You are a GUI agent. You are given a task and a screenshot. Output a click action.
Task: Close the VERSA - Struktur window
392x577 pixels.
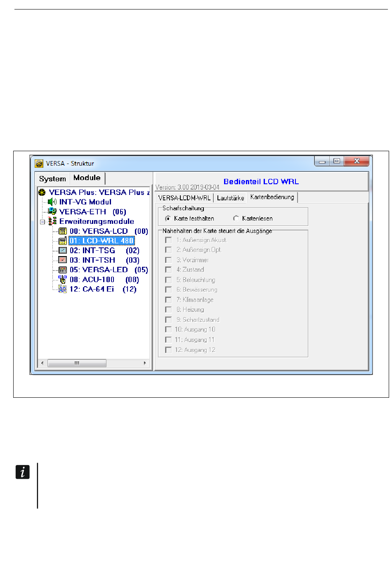point(357,161)
